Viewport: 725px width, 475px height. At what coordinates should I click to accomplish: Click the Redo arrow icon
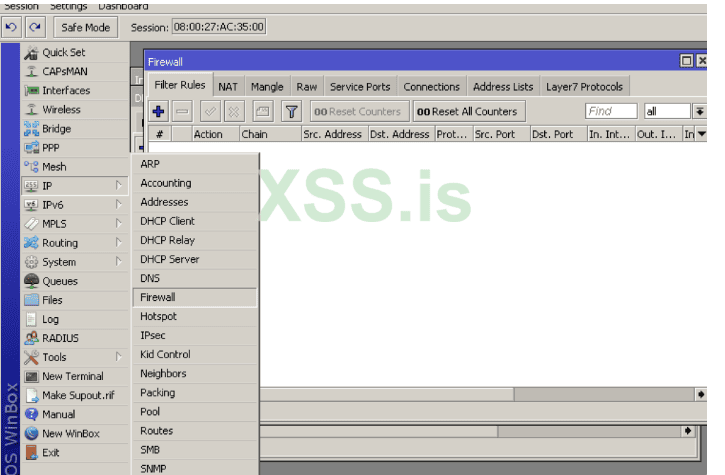(35, 27)
